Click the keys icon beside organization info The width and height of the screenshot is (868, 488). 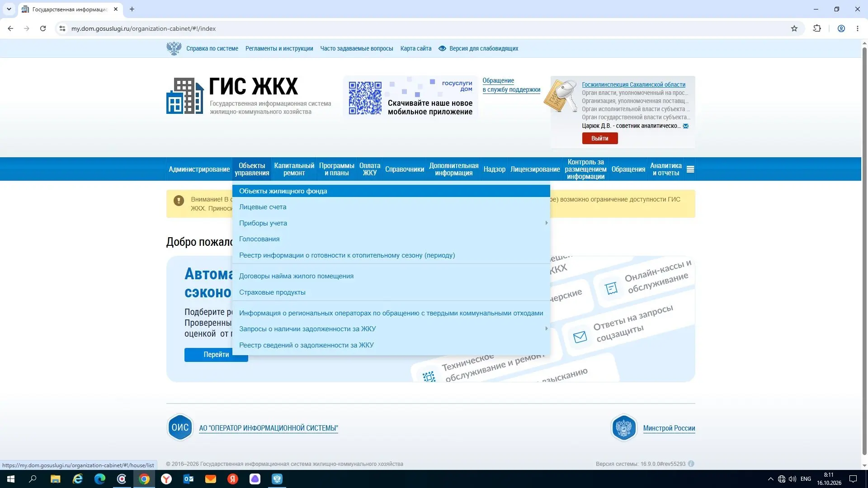click(561, 96)
